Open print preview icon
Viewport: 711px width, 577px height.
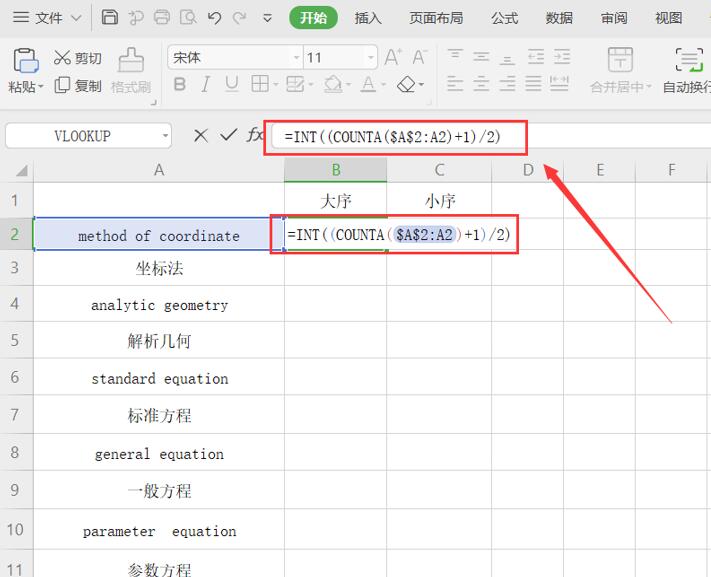click(188, 17)
